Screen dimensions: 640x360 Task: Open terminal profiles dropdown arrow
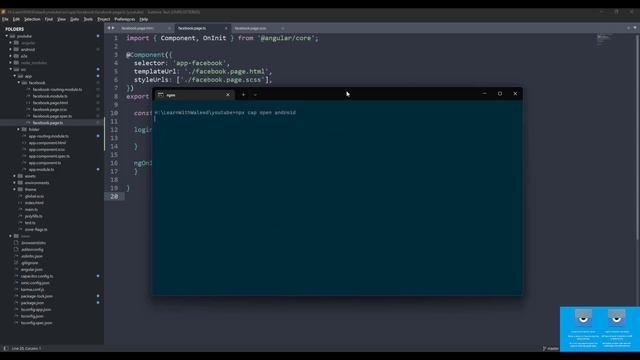coord(255,95)
